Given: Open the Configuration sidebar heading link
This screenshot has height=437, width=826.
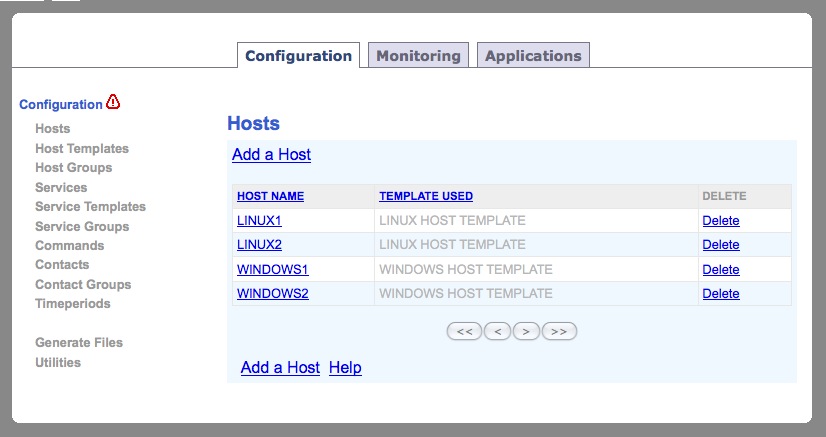Looking at the screenshot, I should (61, 104).
